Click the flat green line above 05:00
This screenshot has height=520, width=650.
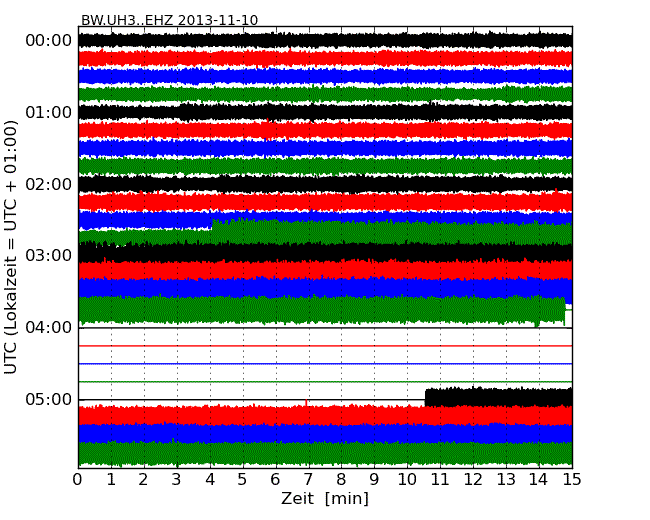(x=325, y=381)
